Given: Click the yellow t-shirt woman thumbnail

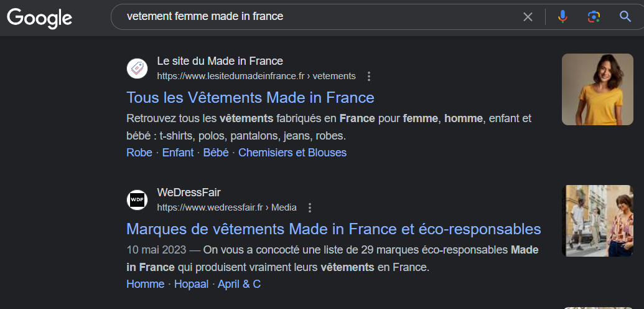Looking at the screenshot, I should [x=597, y=89].
